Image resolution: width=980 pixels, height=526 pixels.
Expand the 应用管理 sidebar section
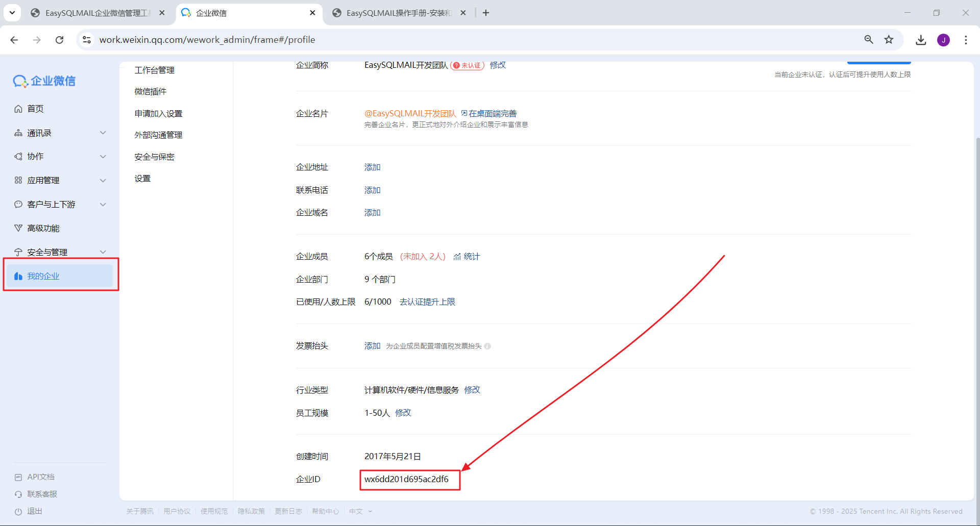[x=103, y=180]
